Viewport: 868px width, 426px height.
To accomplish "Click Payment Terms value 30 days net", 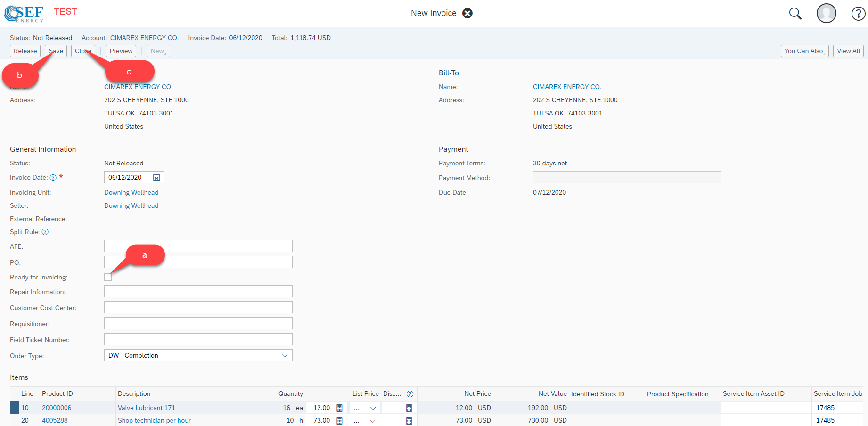I will pos(550,163).
